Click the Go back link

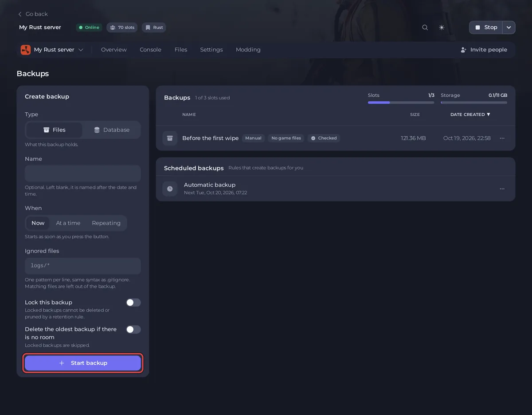click(x=33, y=14)
